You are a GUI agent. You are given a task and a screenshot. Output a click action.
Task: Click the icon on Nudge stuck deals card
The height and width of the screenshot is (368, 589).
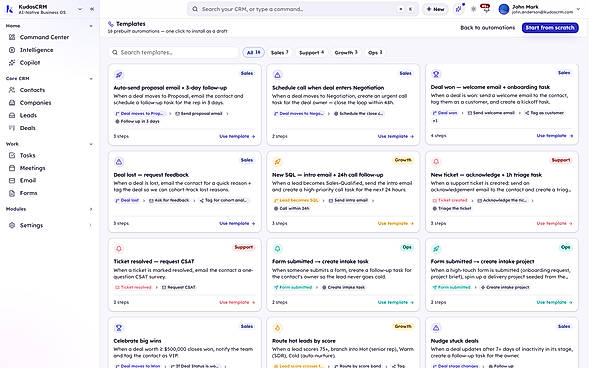click(x=436, y=328)
